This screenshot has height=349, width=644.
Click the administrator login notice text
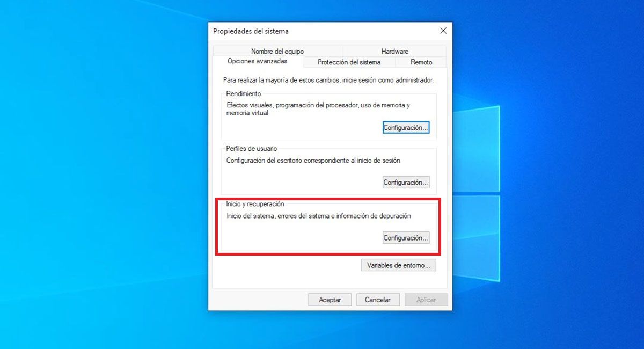tap(328, 80)
